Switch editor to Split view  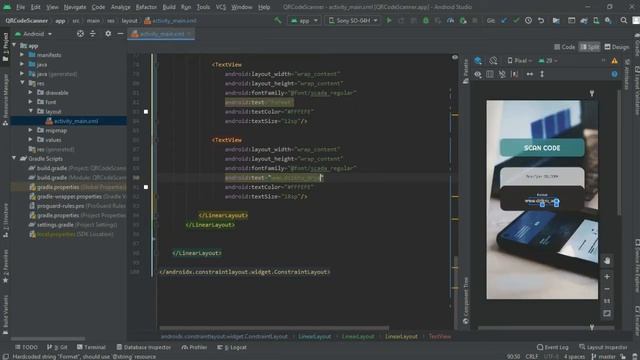pyautogui.click(x=589, y=47)
